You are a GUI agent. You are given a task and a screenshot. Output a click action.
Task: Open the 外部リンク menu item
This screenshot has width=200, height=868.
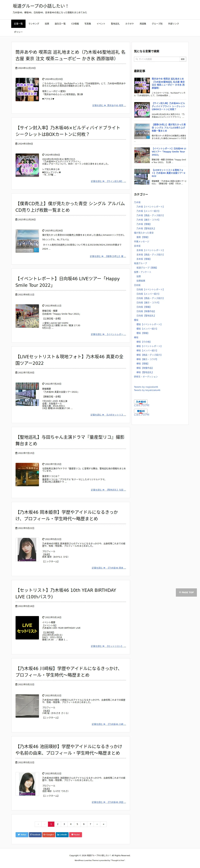coord(173,24)
